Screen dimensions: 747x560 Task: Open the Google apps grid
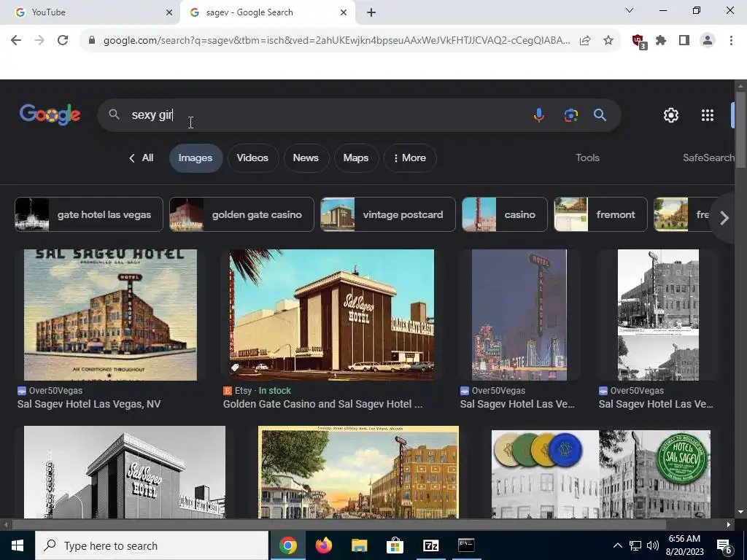click(708, 115)
